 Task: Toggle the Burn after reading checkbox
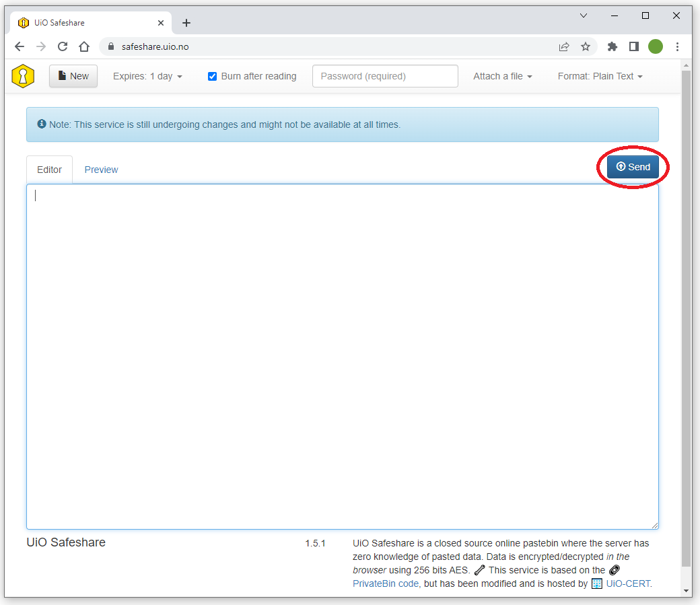tap(213, 76)
